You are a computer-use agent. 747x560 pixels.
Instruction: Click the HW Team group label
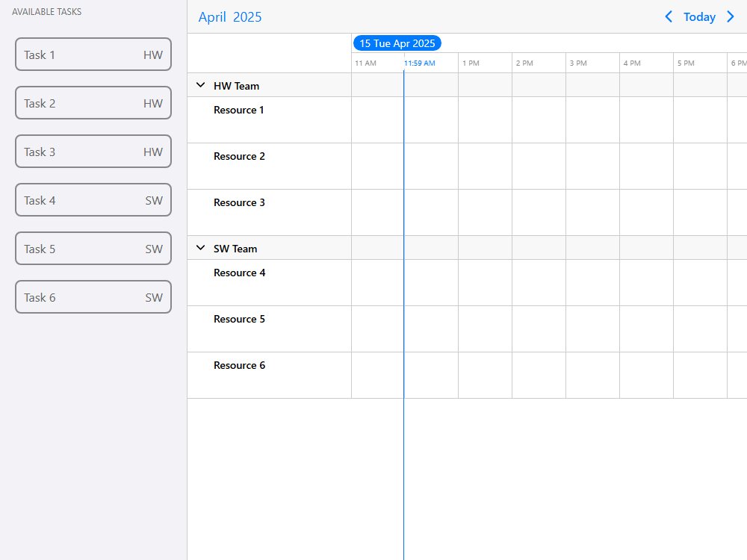[x=236, y=86]
